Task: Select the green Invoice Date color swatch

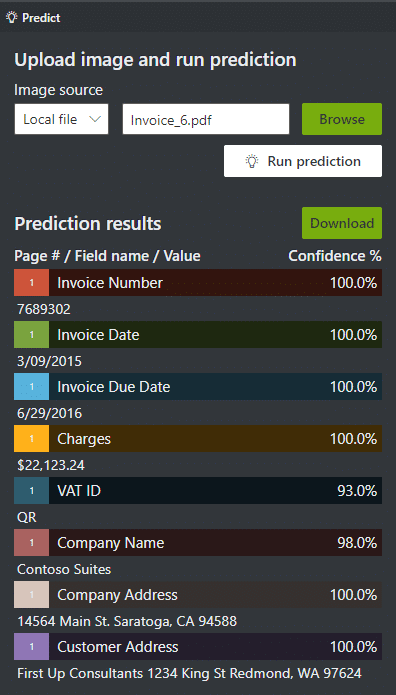Action: pyautogui.click(x=31, y=334)
